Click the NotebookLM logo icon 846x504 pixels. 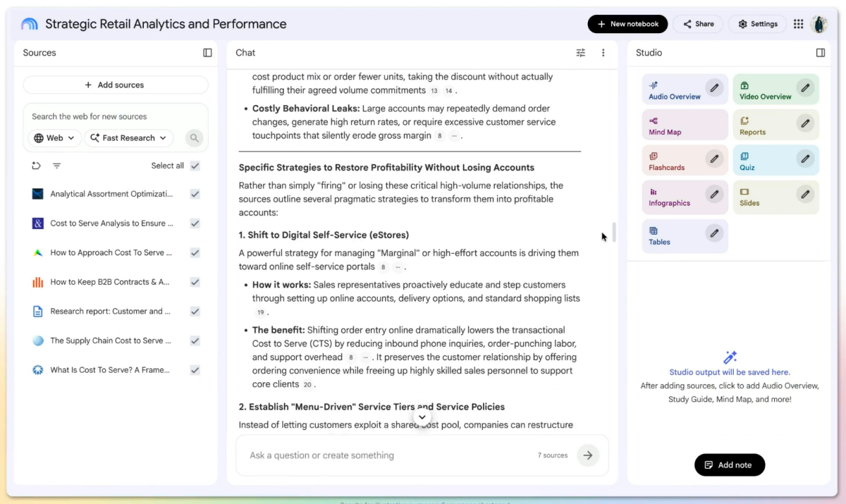30,24
